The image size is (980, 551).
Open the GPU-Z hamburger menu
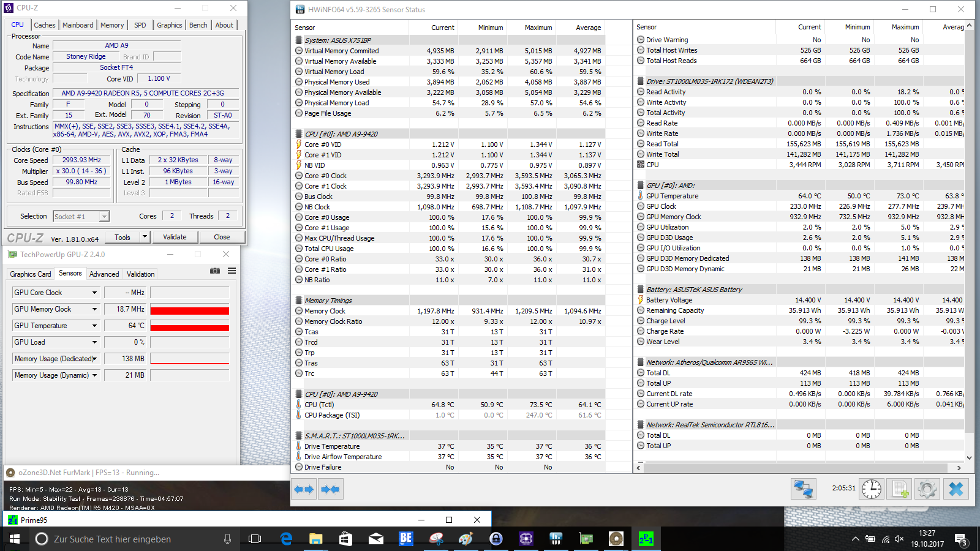tap(232, 271)
